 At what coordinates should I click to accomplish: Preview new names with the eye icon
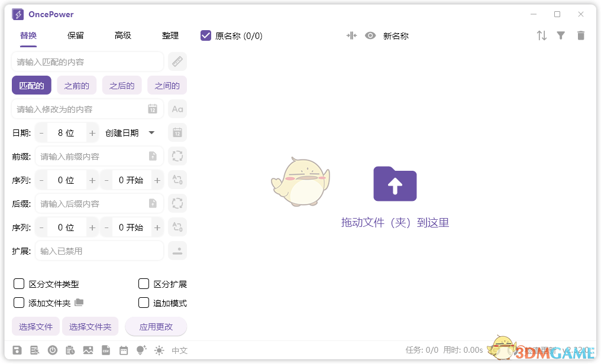pos(370,35)
